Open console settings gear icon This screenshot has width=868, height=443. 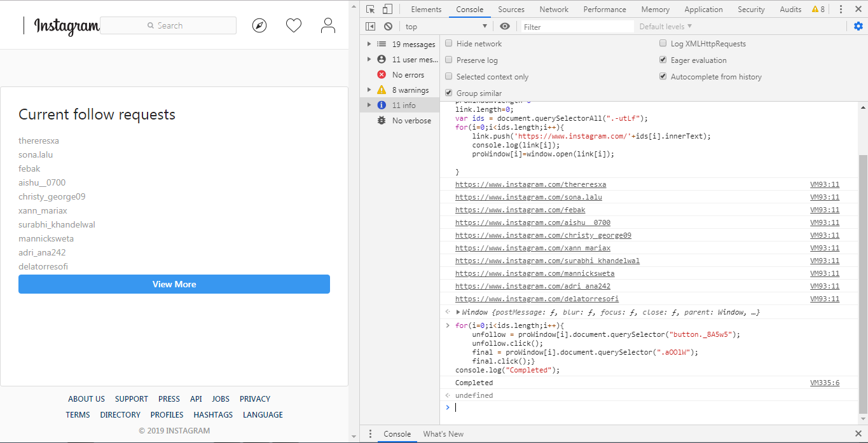[858, 26]
